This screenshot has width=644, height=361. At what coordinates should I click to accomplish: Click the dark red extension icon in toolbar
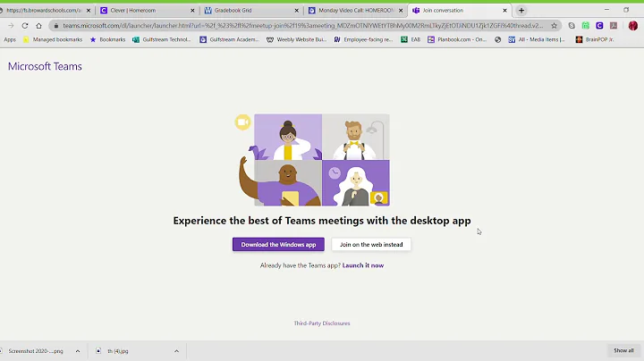click(x=614, y=25)
